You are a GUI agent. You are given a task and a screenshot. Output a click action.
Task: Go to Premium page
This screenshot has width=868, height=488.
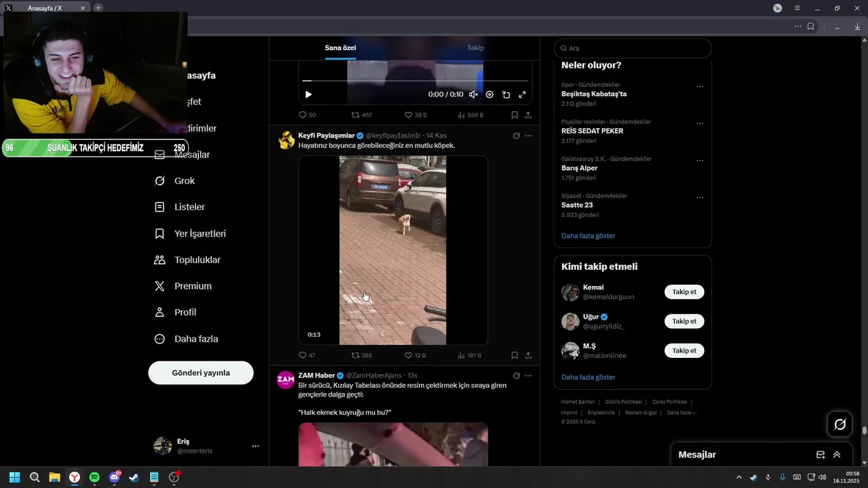(x=183, y=286)
